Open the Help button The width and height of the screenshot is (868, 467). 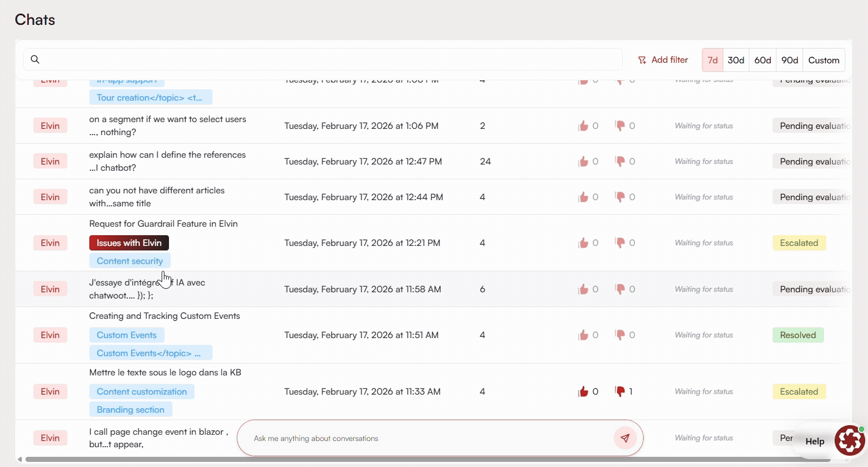[814, 442]
